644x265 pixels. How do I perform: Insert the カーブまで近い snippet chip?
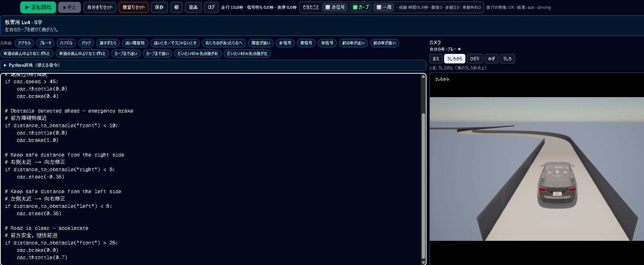(x=126, y=54)
